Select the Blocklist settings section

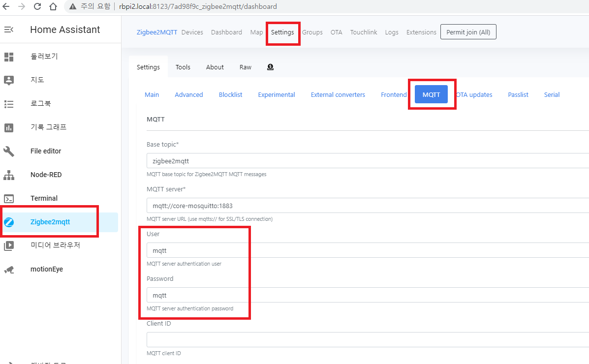(x=230, y=94)
